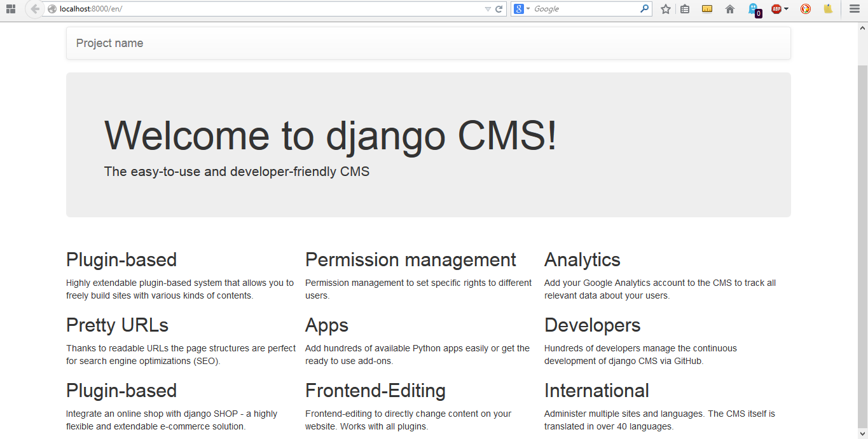Toggle the bookmark star for this page
The height and width of the screenshot is (439, 868).
click(x=665, y=9)
